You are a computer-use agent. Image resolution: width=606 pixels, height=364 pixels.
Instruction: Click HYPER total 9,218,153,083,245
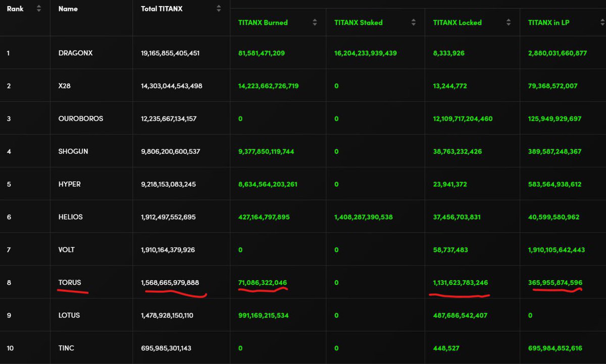[169, 184]
